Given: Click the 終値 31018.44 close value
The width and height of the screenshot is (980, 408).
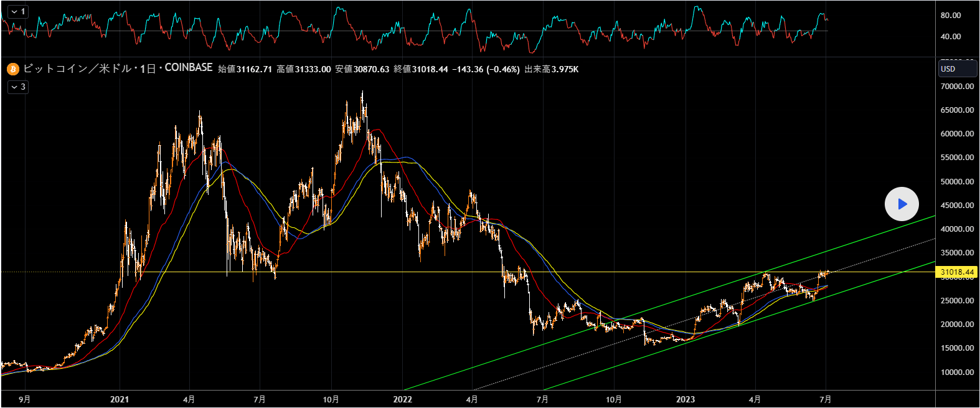Looking at the screenshot, I should point(421,69).
